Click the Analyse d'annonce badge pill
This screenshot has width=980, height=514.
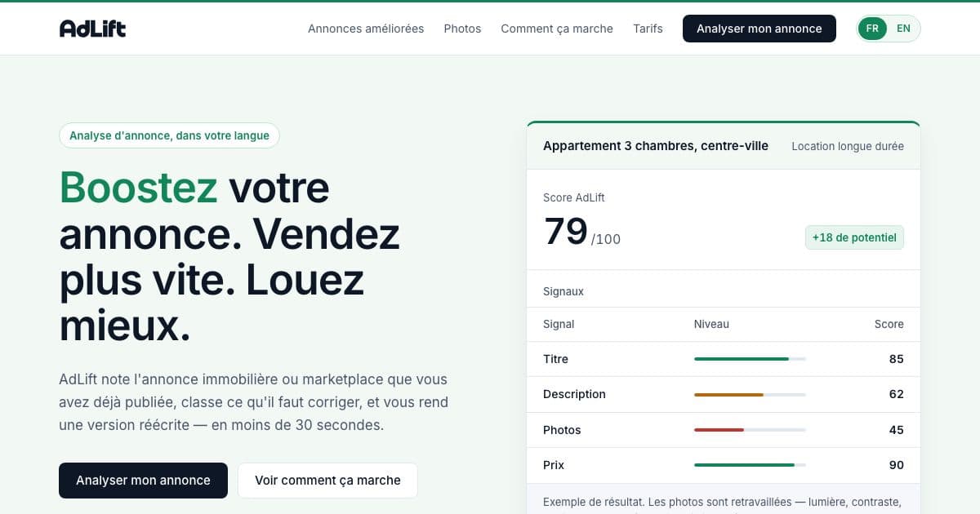(x=169, y=135)
